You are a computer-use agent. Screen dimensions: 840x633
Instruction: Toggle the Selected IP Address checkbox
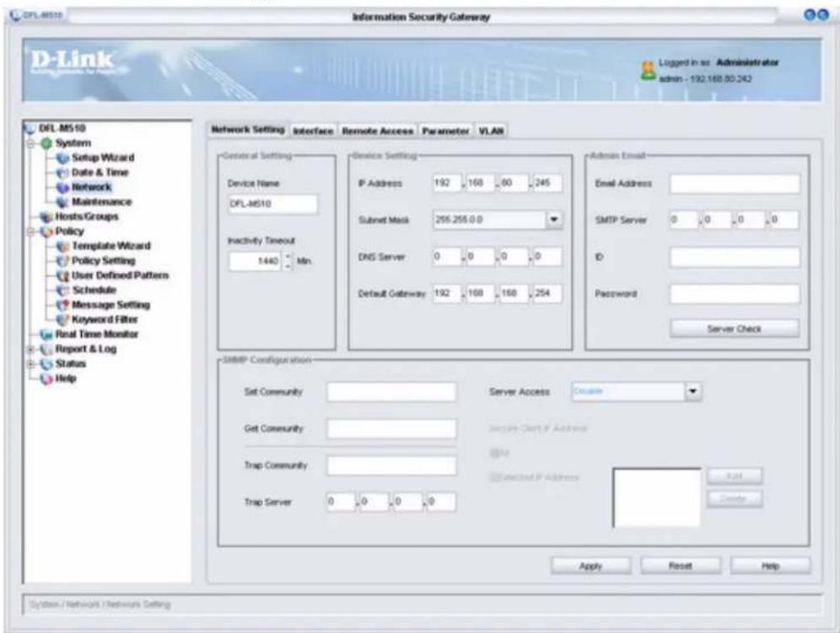tap(494, 476)
